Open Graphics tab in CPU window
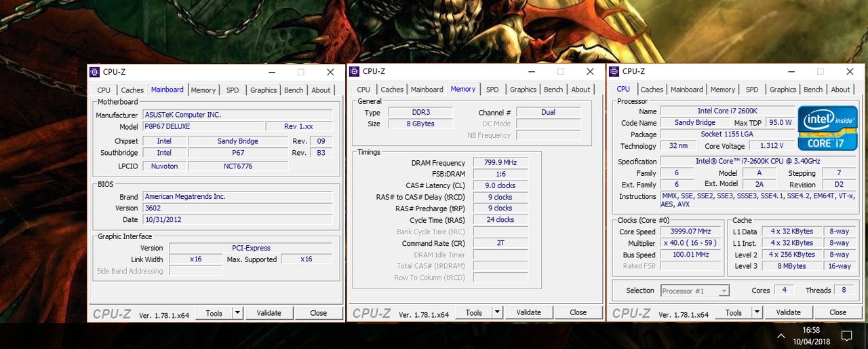 [783, 90]
